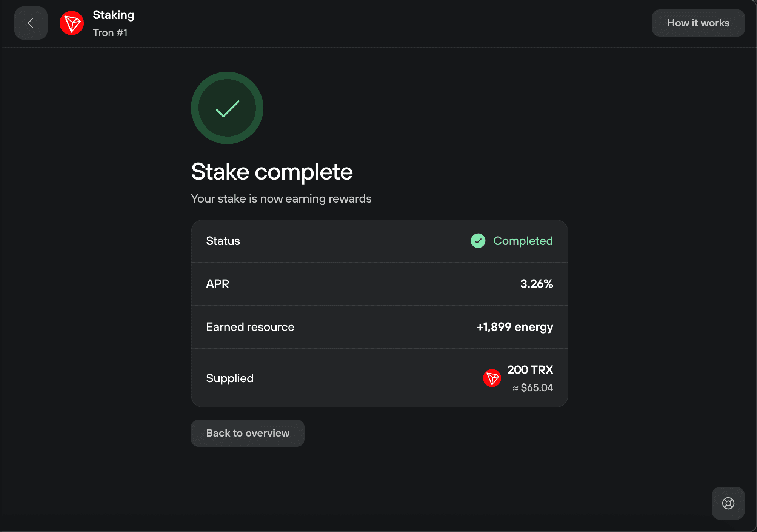Screen dimensions: 757x532
Task: Click the large green success checkmark
Action: 227,108
